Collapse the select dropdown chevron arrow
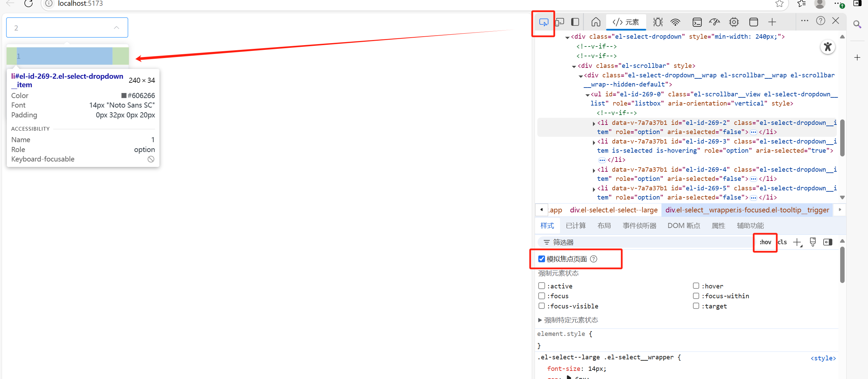The image size is (868, 379). 116,27
